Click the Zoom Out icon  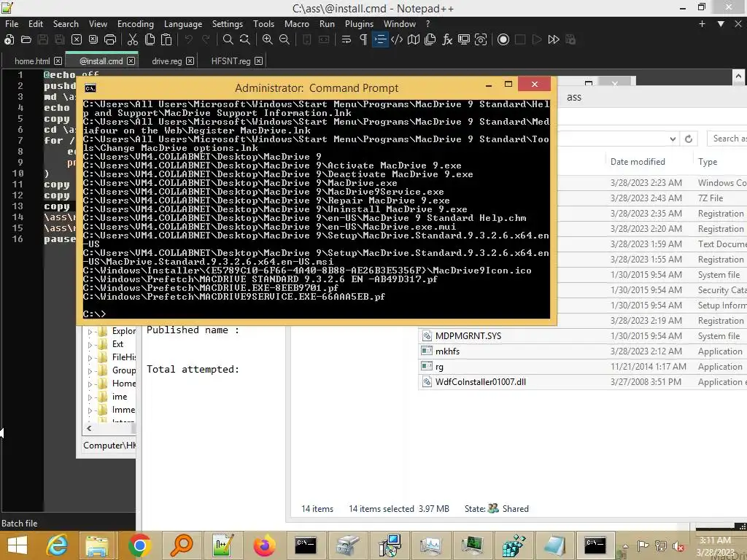pos(285,39)
